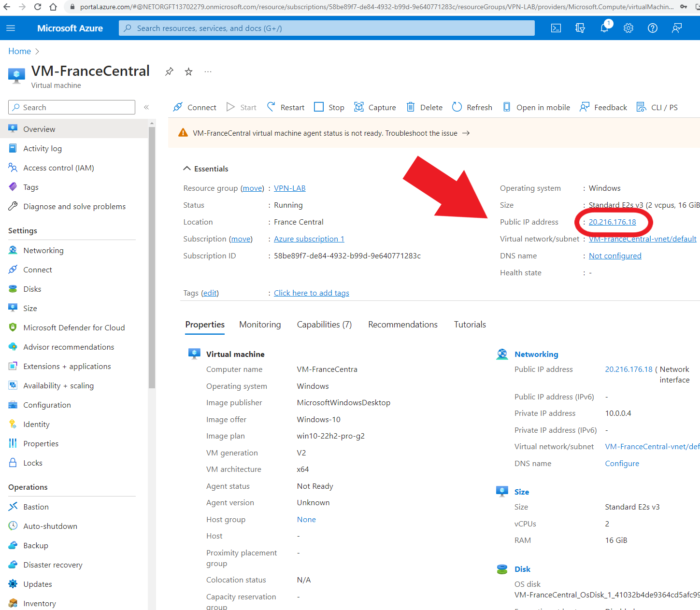
Task: Collapse the left sidebar menu
Action: tap(146, 107)
